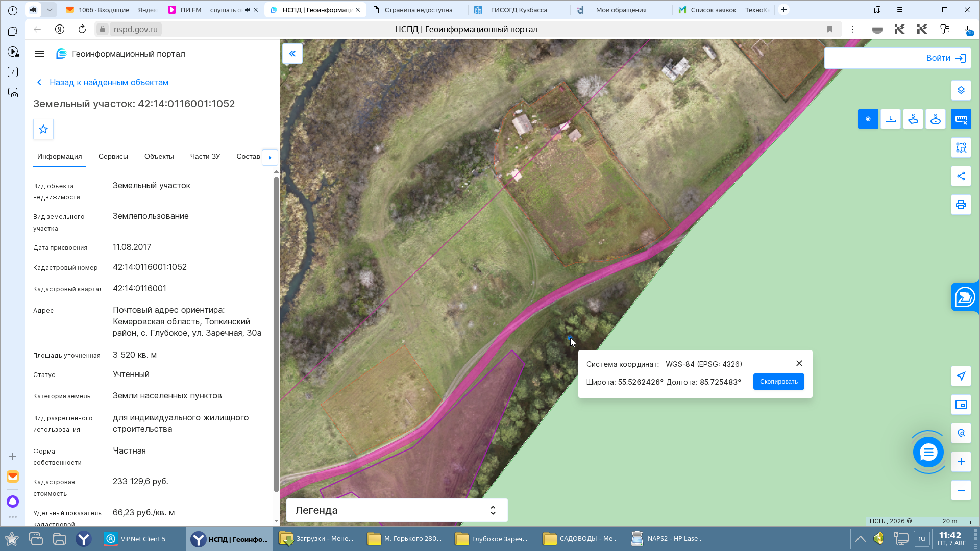The width and height of the screenshot is (980, 551).
Task: Open the map layers panel icon
Action: [x=961, y=90]
